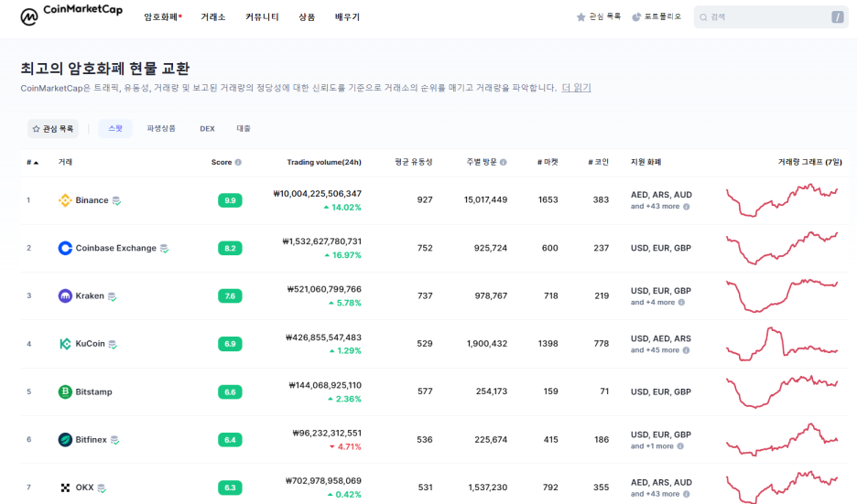The height and width of the screenshot is (504, 857).
Task: Switch to the DEX tab
Action: click(207, 129)
